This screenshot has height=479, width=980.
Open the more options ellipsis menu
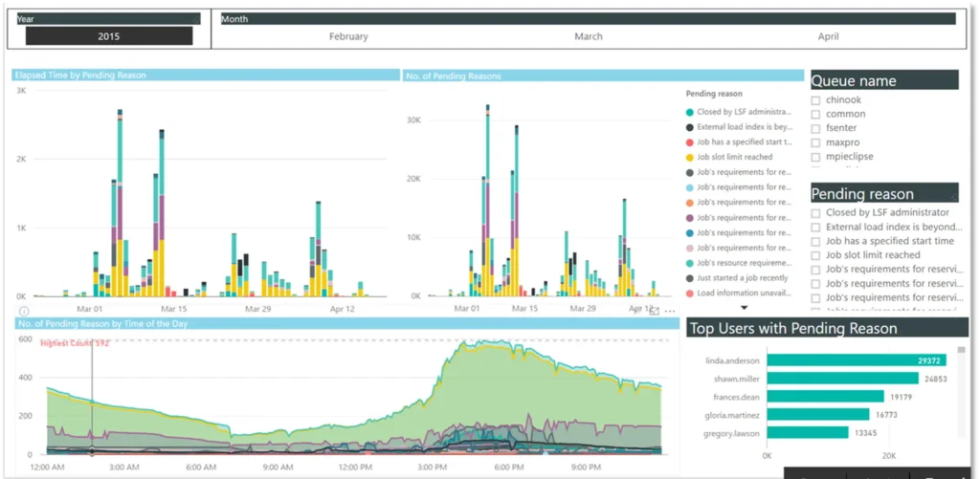[671, 311]
